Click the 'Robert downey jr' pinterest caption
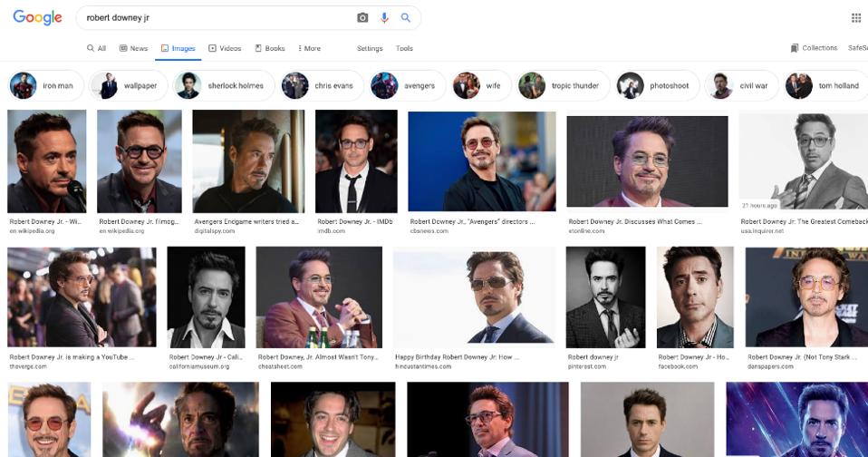Image resolution: width=868 pixels, height=457 pixels. click(593, 357)
